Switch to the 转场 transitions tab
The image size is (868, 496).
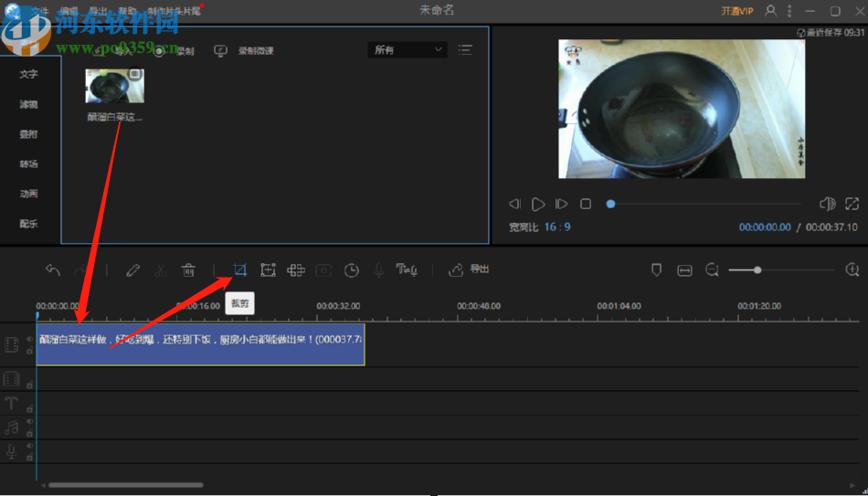[29, 164]
